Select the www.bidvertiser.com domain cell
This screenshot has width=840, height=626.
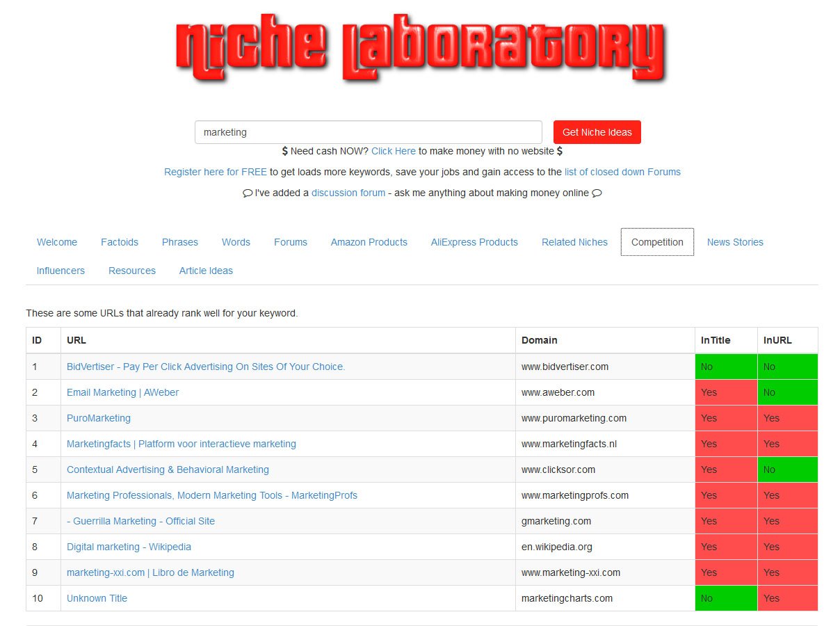point(605,367)
